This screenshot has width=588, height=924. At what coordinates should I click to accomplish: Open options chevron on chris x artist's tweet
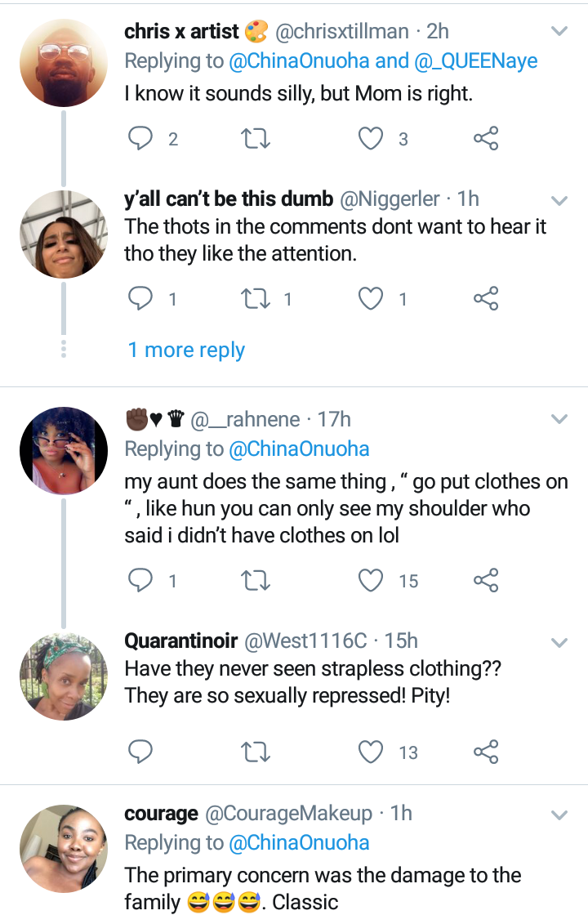pyautogui.click(x=559, y=32)
